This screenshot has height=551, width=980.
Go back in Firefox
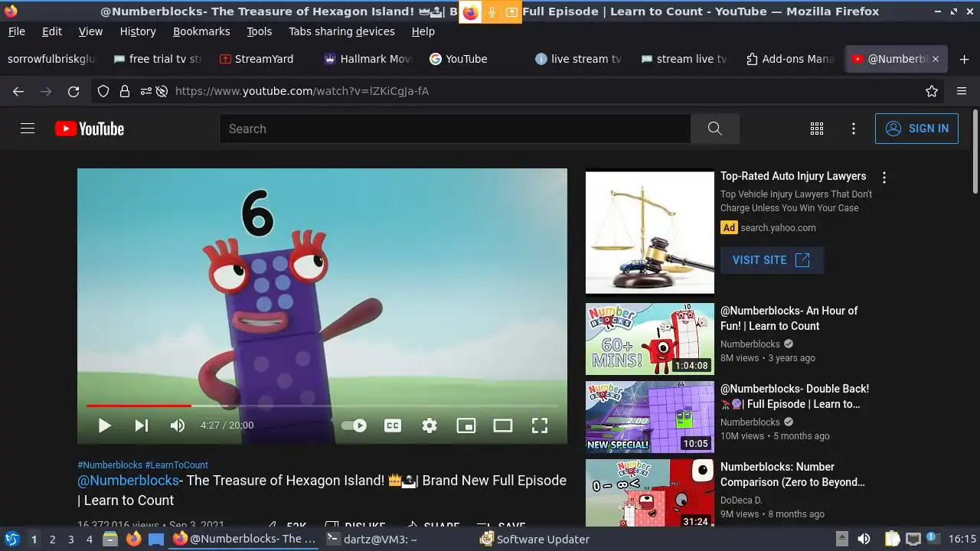click(x=18, y=91)
